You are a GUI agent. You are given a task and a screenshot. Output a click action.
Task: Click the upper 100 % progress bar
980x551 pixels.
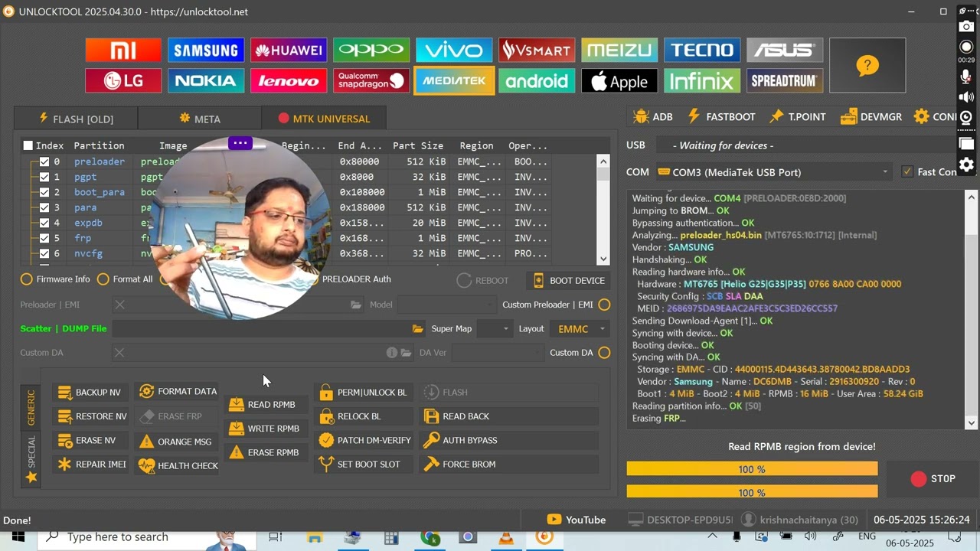click(752, 469)
